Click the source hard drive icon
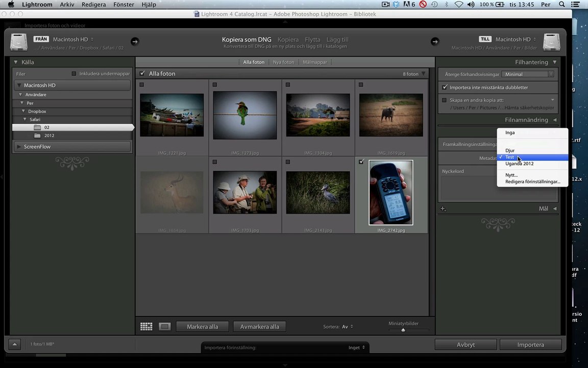 (19, 42)
